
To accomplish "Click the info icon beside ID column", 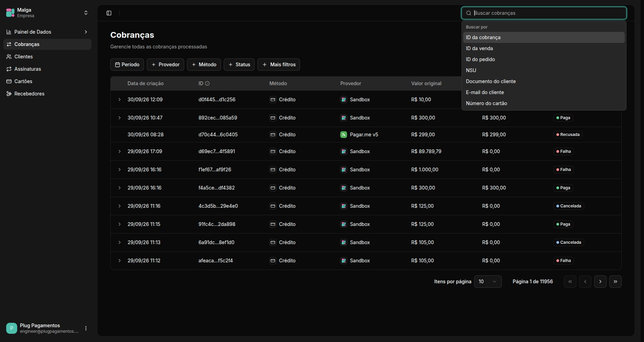I will coord(207,83).
